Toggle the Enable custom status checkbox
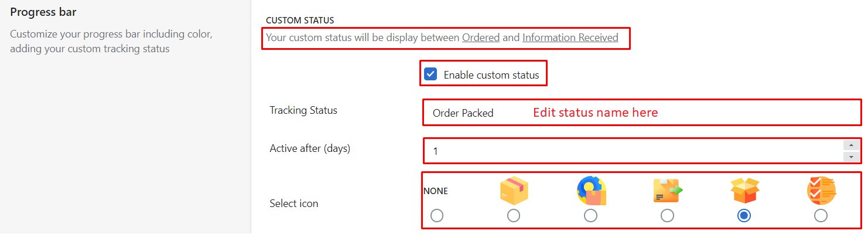The image size is (868, 234). (x=430, y=74)
